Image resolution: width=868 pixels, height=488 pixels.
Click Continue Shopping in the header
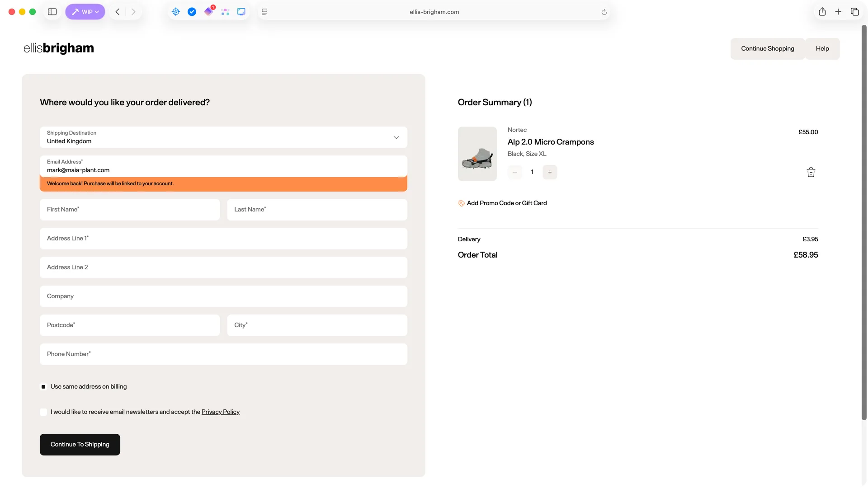[x=767, y=49]
